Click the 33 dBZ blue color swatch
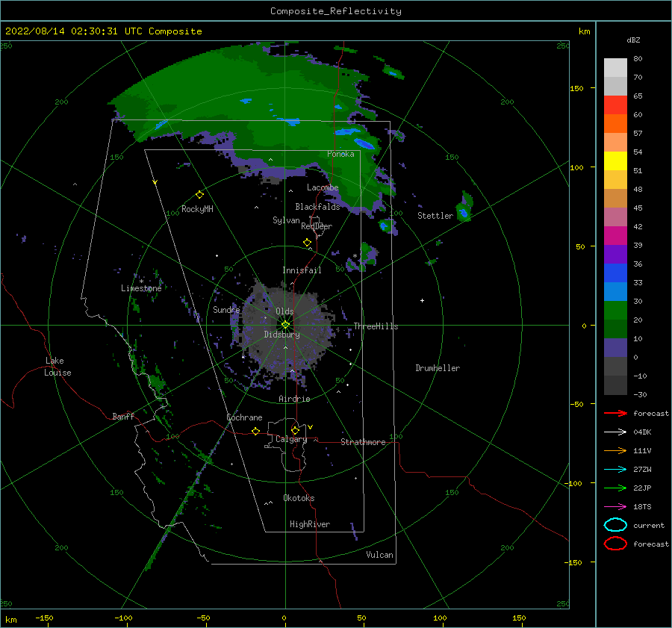Screen dimensions: 672x628 [615, 291]
